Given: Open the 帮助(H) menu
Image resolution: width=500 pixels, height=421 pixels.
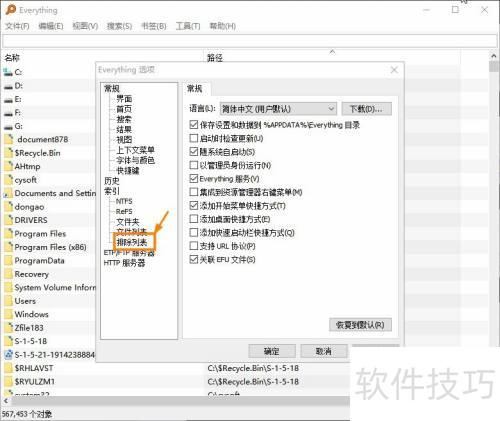Looking at the screenshot, I should coord(223,26).
